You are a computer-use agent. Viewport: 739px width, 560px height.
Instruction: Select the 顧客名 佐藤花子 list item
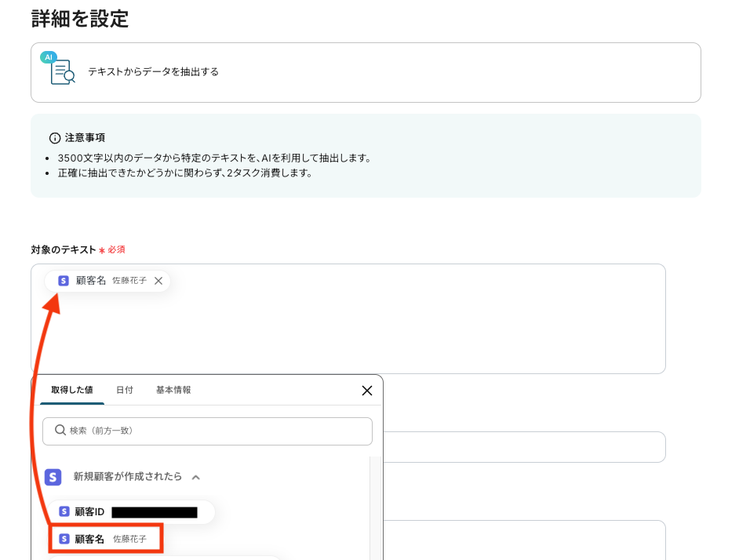pyautogui.click(x=107, y=538)
